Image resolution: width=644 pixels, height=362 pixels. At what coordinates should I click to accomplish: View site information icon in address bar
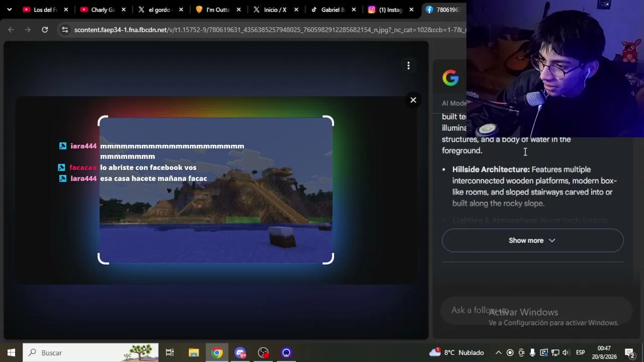point(65,30)
